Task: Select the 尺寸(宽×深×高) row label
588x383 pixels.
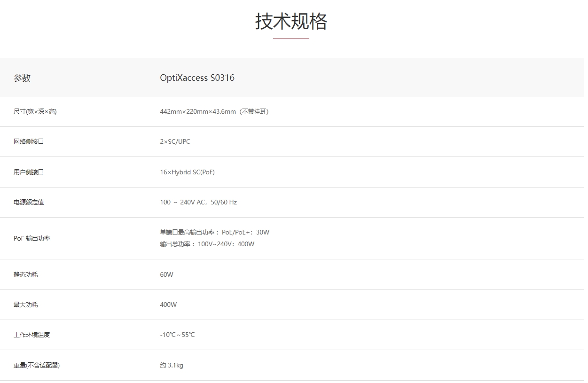Action: tap(35, 111)
